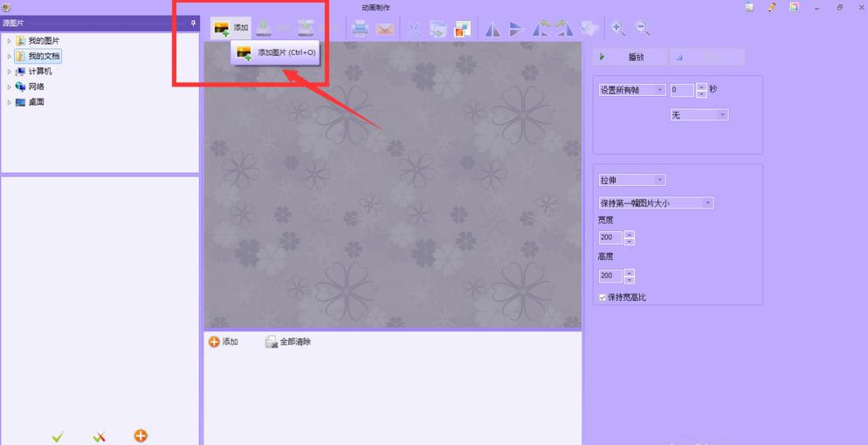The height and width of the screenshot is (445, 868).
Task: Click the flip horizontal icon
Action: 493,29
